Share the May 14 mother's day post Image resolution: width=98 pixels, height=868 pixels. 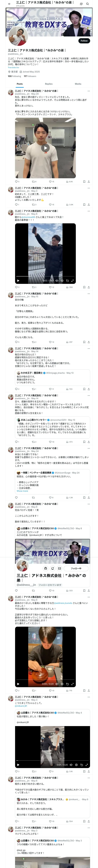pyautogui.click(x=89, y=389)
